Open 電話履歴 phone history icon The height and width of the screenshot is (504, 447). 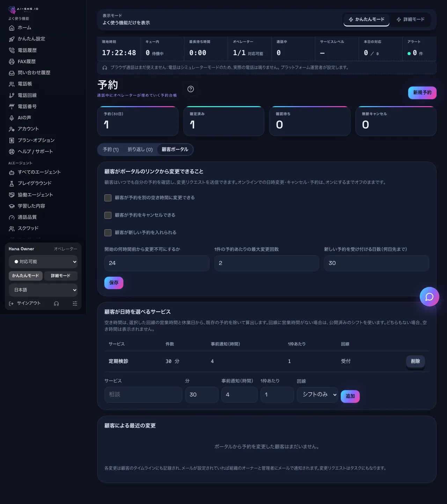12,50
